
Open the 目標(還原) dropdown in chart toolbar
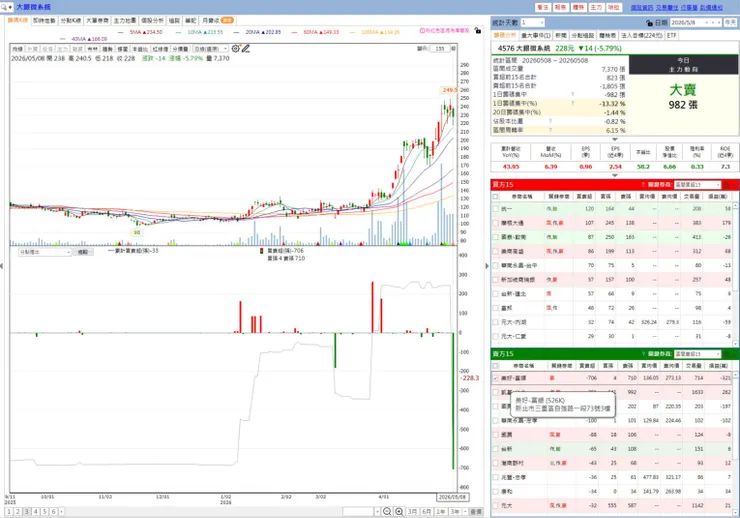tap(210, 49)
